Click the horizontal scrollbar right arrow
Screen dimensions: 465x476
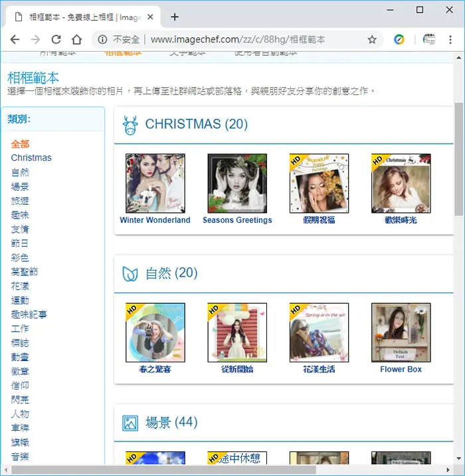point(448,470)
